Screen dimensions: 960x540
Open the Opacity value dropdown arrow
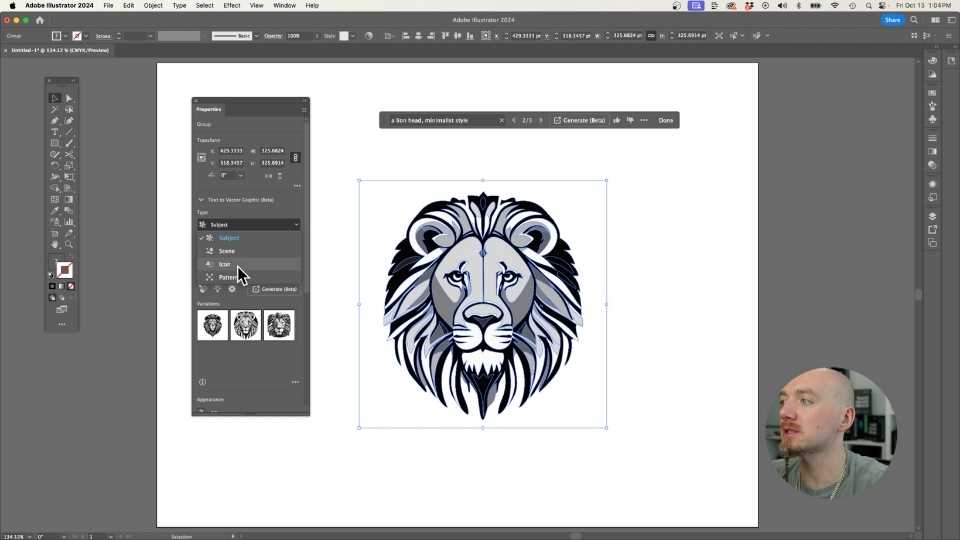[x=317, y=36]
